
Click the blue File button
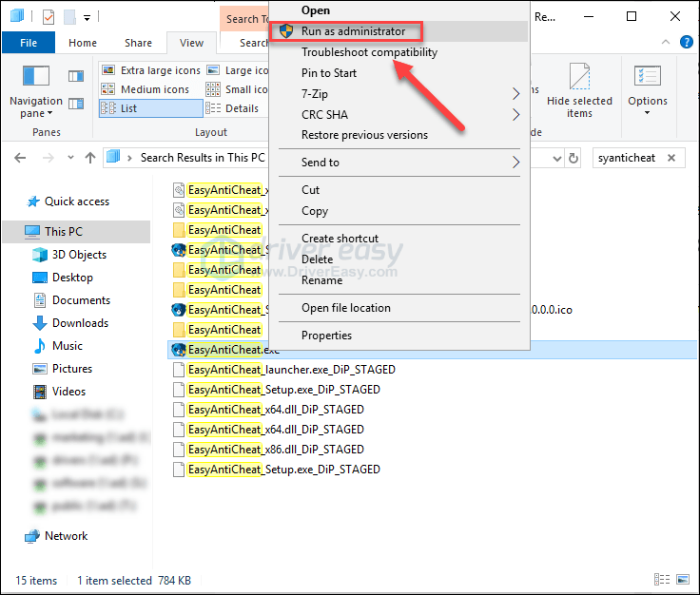[x=29, y=43]
